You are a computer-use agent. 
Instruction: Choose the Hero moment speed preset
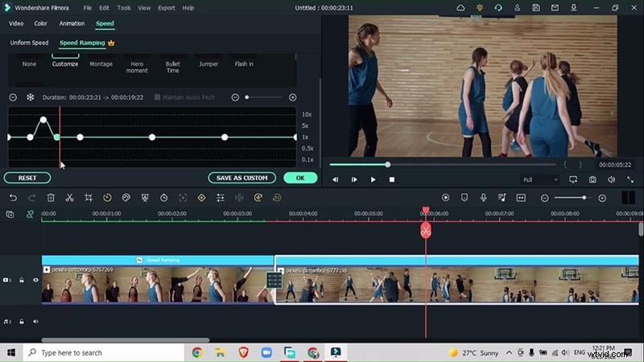(x=137, y=68)
